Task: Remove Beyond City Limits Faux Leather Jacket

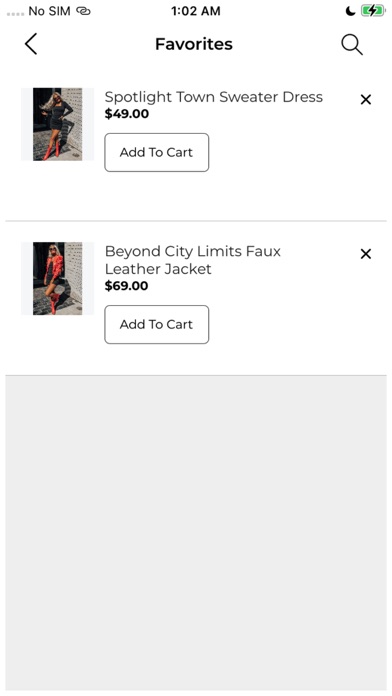Action: click(366, 253)
